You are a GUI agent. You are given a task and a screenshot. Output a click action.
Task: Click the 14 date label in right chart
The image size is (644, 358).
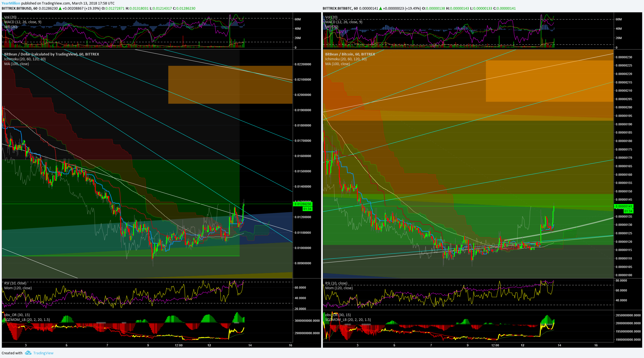click(559, 345)
